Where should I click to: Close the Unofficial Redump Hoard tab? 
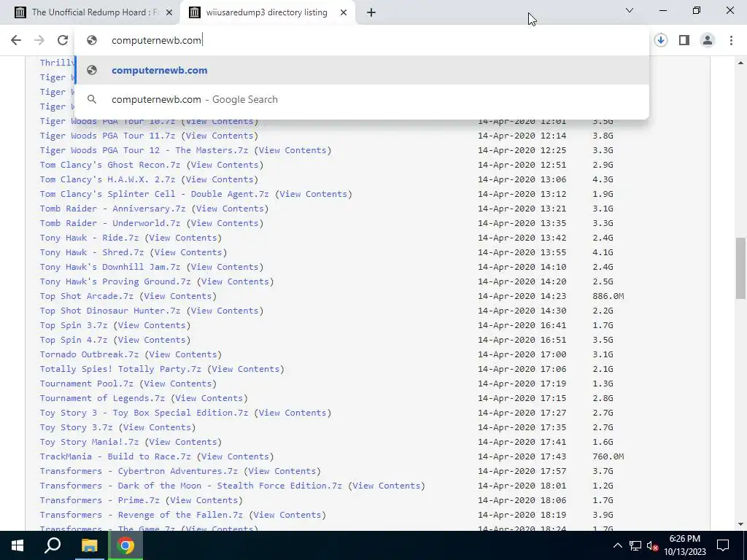point(169,12)
